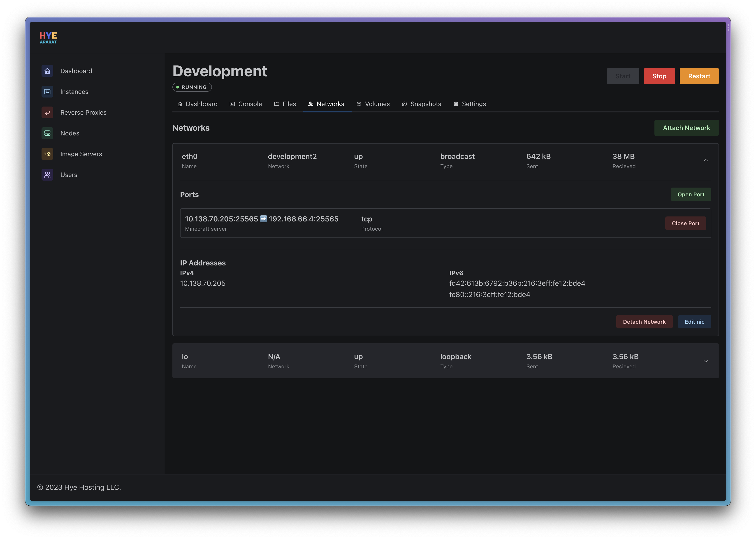Stop the Development instance

click(659, 76)
